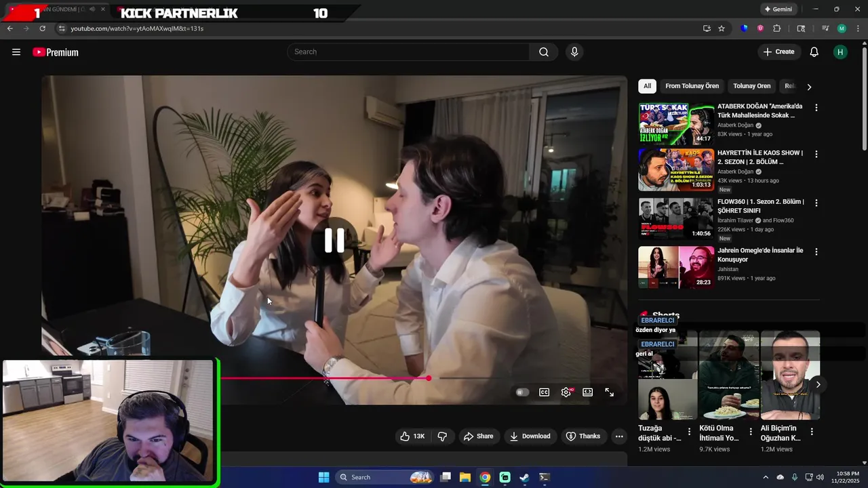The width and height of the screenshot is (868, 488).
Task: Bookmark this page with star icon
Action: [722, 28]
